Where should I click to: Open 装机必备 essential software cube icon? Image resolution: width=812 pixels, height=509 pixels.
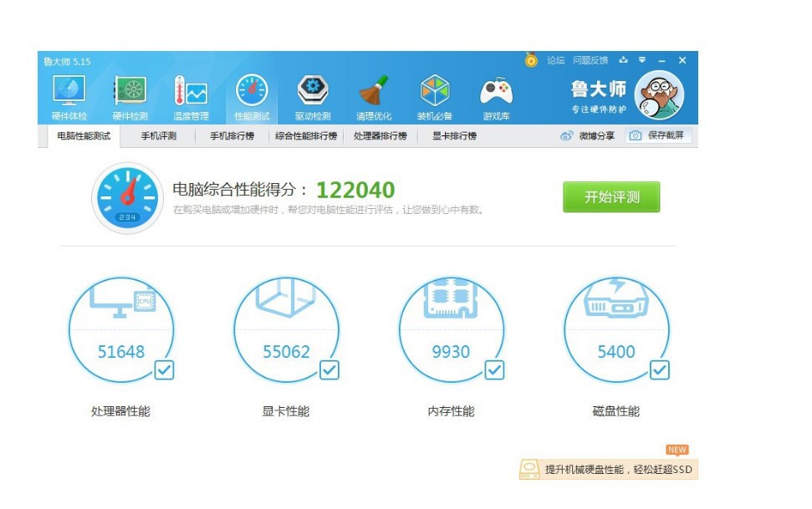pyautogui.click(x=435, y=97)
